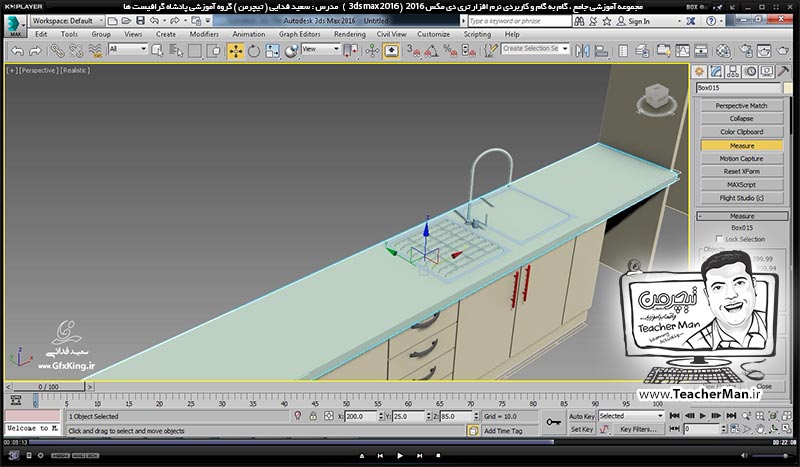Open the Material Editor icon
800x467 pixels.
click(x=723, y=51)
